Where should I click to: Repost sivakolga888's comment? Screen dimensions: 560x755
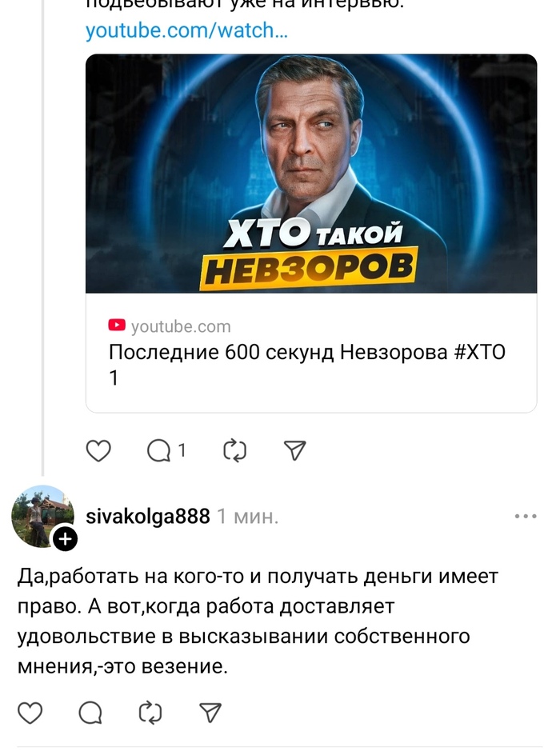point(150,713)
